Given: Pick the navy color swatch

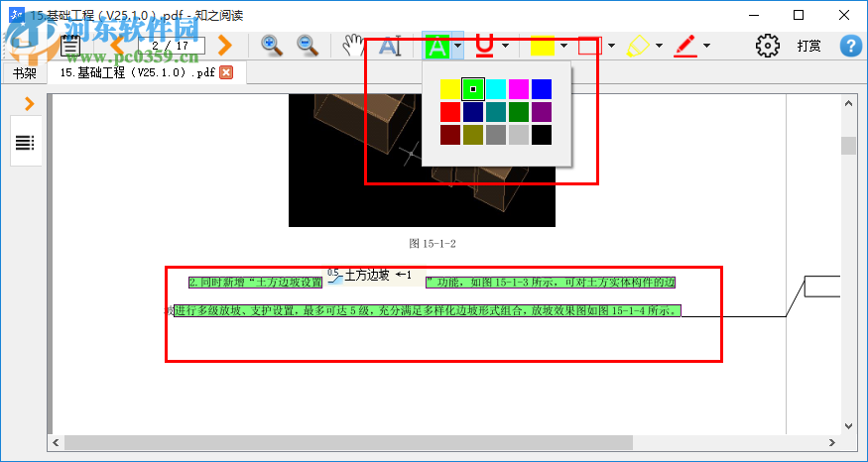Looking at the screenshot, I should tap(473, 112).
